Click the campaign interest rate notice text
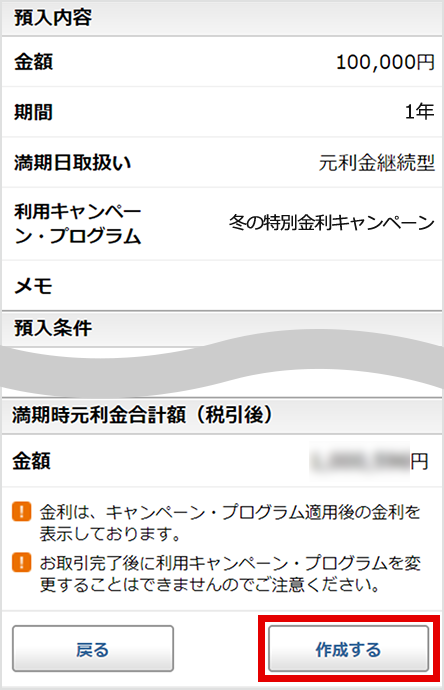This screenshot has height=690, width=444. (230, 523)
